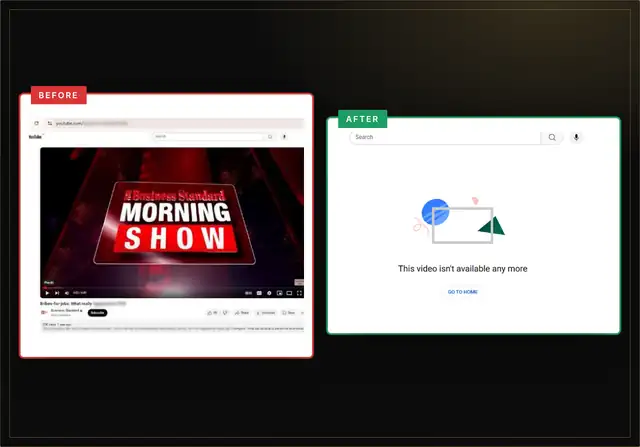
Task: Share the Morning Show video
Action: (242, 313)
